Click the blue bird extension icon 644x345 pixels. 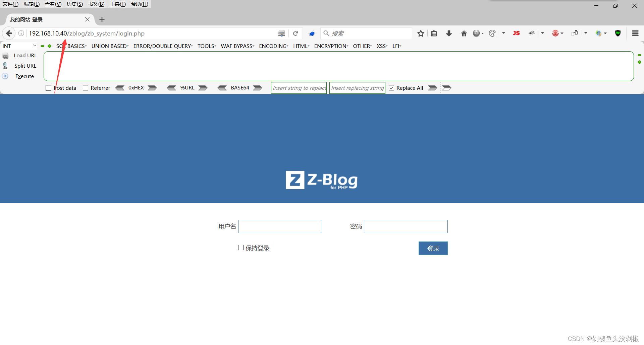312,33
